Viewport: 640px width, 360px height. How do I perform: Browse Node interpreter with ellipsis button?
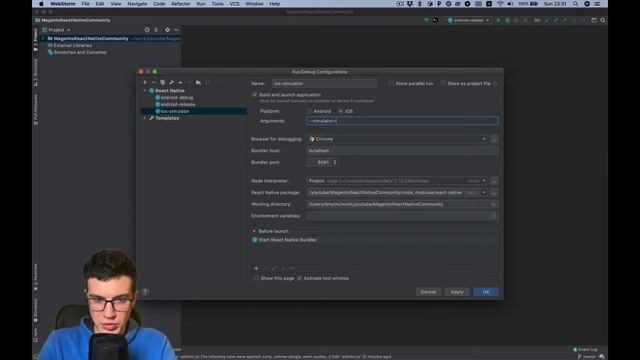pyautogui.click(x=494, y=181)
